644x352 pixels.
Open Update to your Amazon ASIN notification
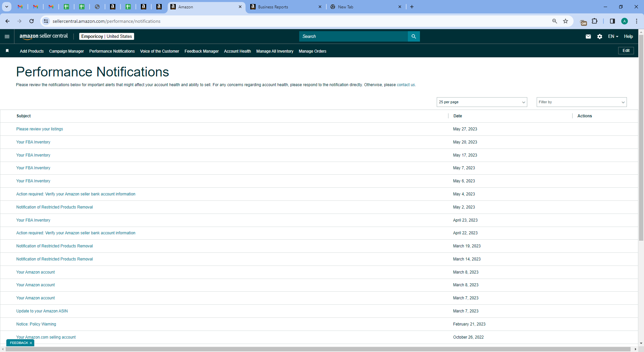(x=42, y=311)
